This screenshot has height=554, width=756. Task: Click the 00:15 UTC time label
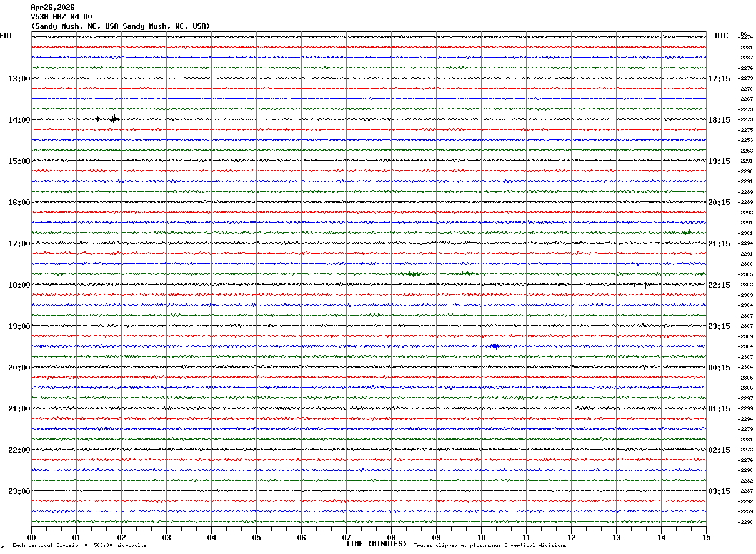pyautogui.click(x=719, y=368)
